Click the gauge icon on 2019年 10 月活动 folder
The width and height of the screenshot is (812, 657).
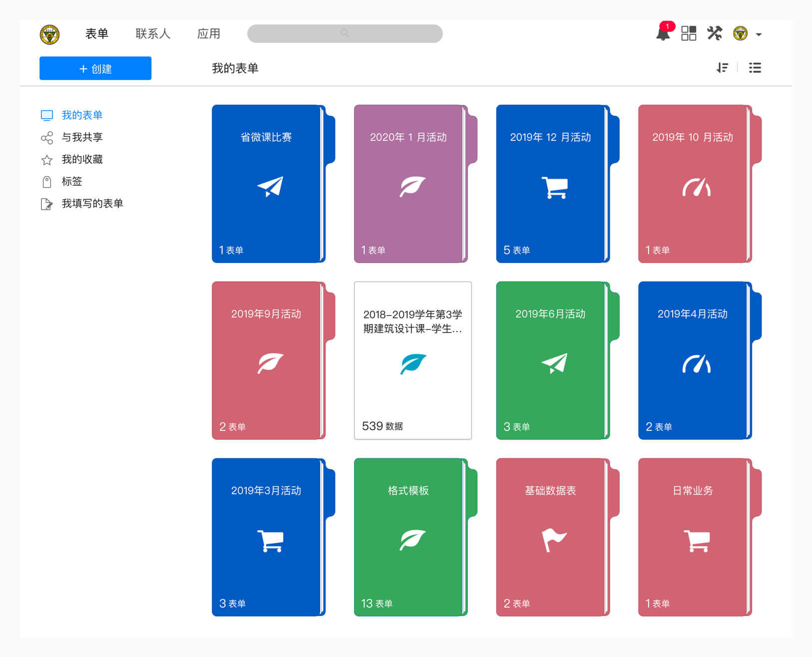697,187
